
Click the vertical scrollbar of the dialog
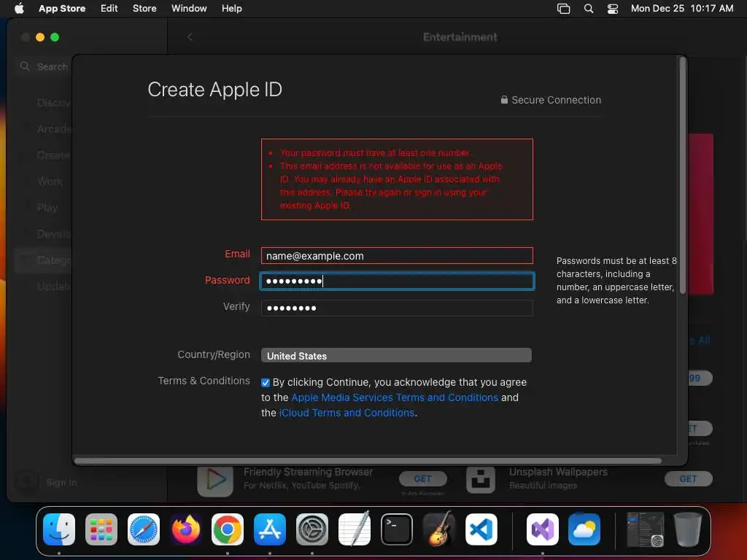683,175
